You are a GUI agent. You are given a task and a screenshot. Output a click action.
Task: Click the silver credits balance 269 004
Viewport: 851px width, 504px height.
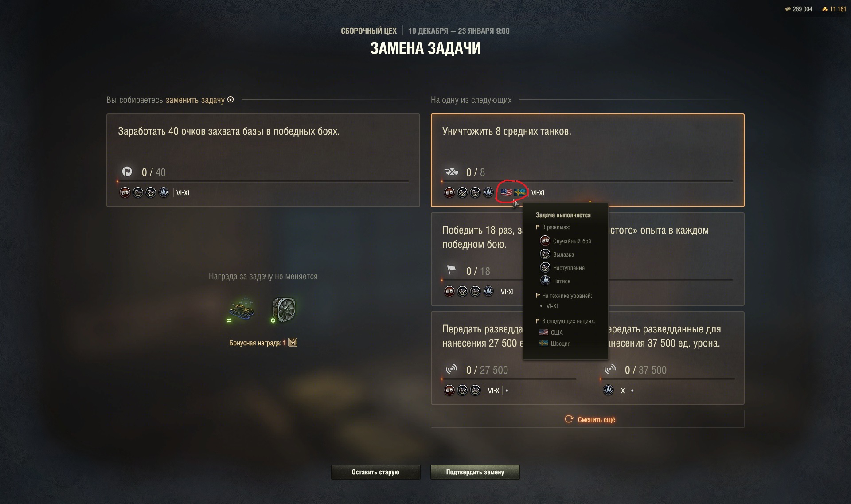click(798, 9)
